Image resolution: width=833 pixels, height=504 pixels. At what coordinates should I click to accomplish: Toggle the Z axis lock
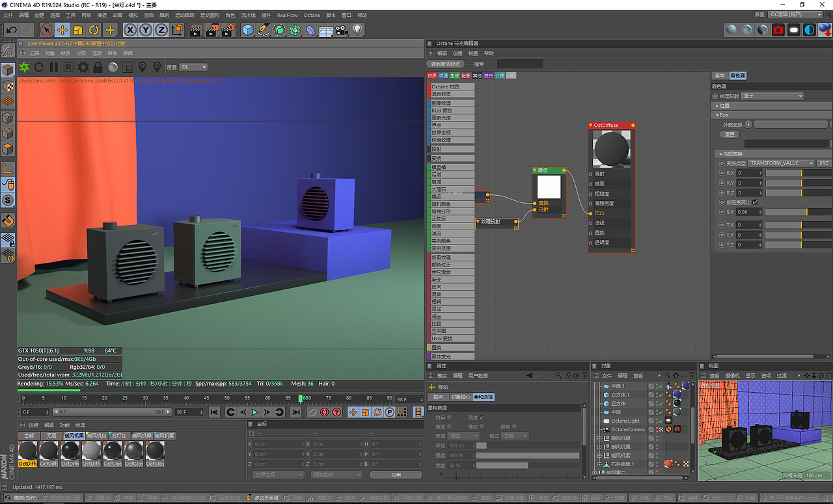click(x=161, y=30)
